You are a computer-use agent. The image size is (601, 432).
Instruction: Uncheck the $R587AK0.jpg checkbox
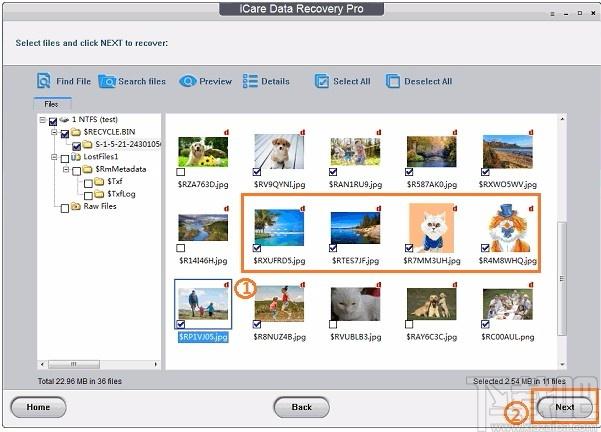409,172
